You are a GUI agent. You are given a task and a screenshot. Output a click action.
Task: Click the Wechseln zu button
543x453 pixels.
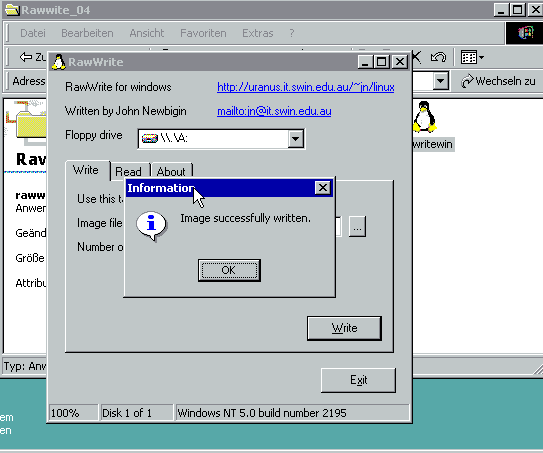(498, 81)
